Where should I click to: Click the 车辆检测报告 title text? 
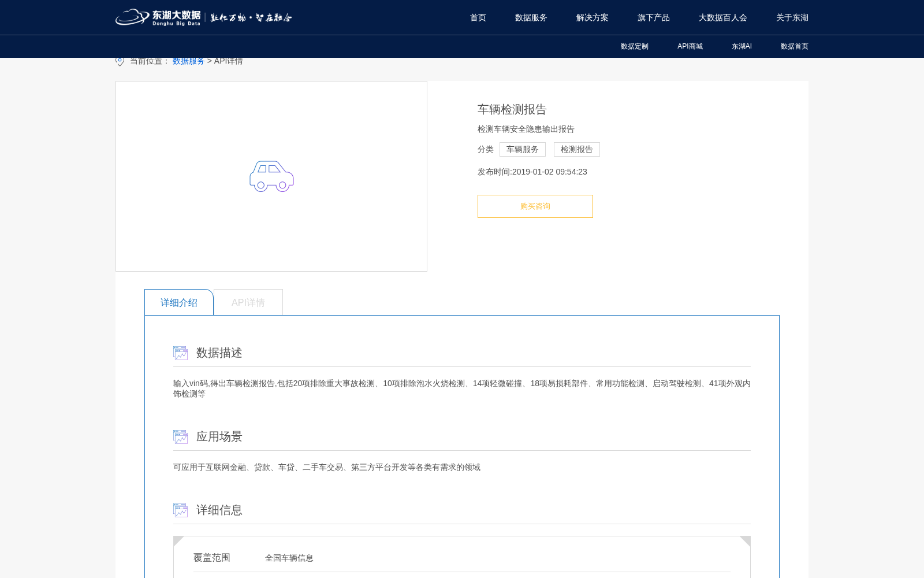512,109
